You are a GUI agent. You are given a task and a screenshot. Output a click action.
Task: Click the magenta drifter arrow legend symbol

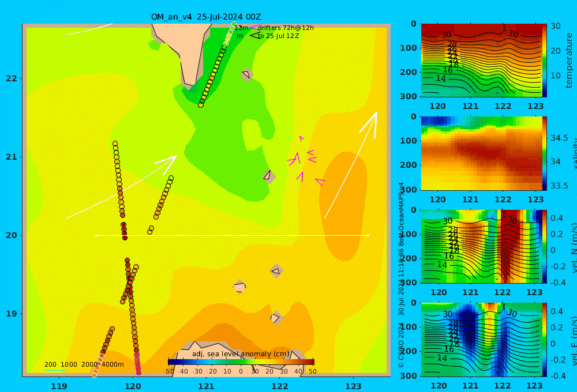click(x=254, y=28)
